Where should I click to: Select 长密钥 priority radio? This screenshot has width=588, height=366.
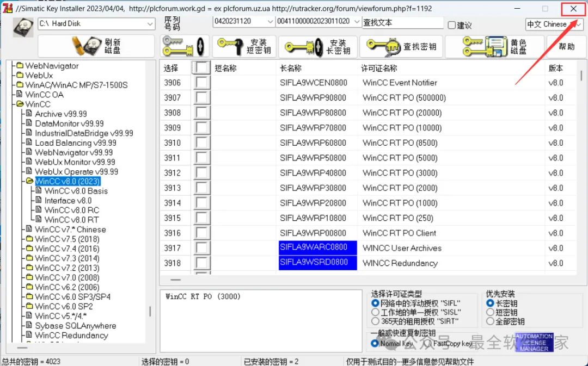490,303
